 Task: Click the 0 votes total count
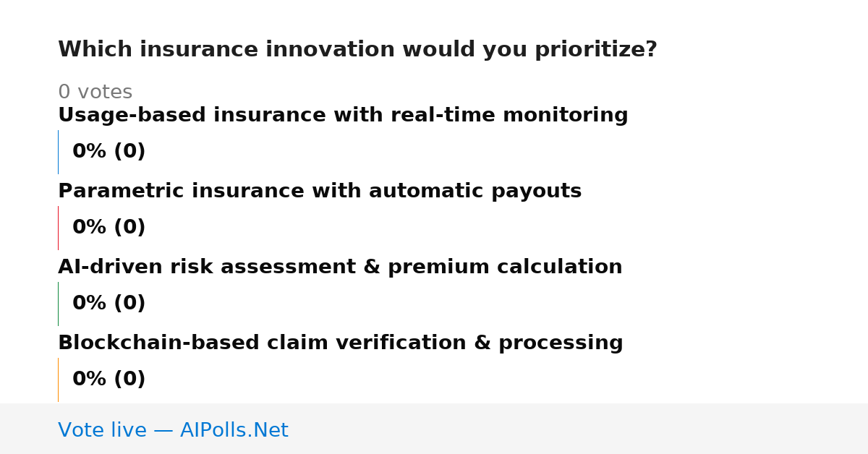click(95, 93)
